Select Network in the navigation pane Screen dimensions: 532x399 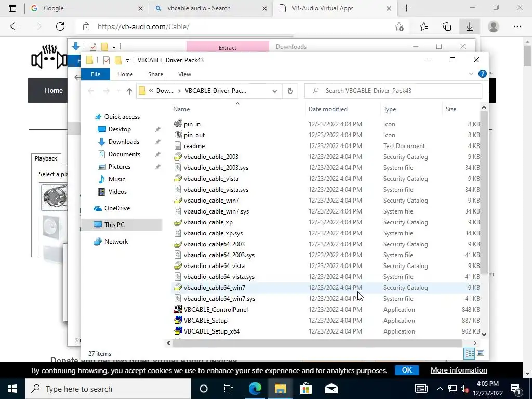pyautogui.click(x=116, y=242)
